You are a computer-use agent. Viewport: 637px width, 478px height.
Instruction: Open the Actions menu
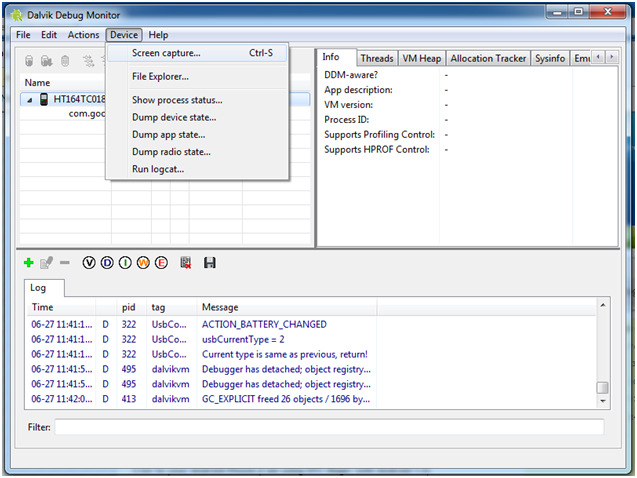click(x=83, y=35)
